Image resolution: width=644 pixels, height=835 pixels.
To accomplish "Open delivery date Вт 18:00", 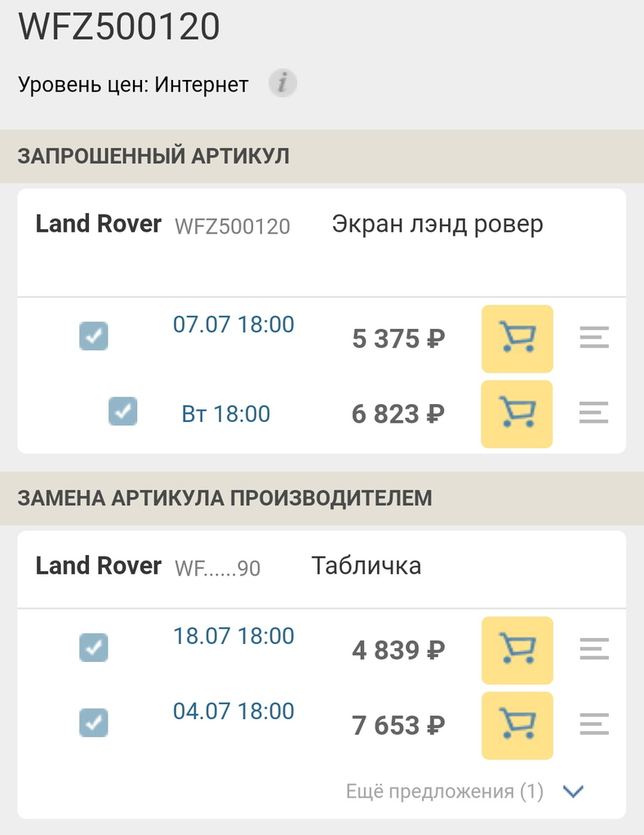I will coord(226,414).
